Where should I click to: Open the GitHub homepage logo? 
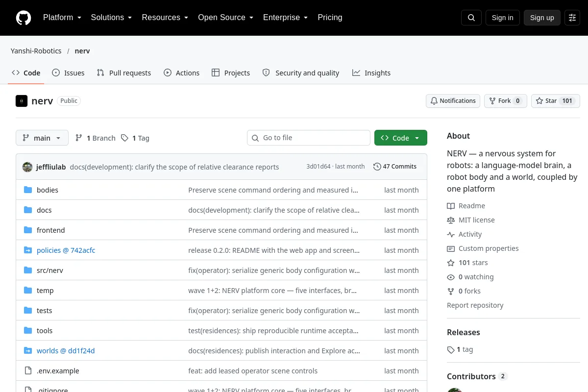(x=24, y=18)
